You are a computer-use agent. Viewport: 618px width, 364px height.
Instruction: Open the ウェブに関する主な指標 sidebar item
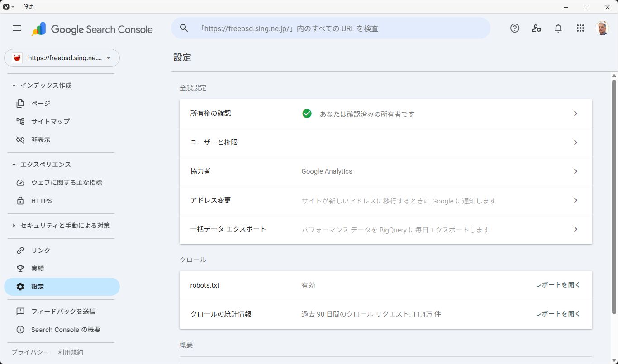tap(67, 183)
